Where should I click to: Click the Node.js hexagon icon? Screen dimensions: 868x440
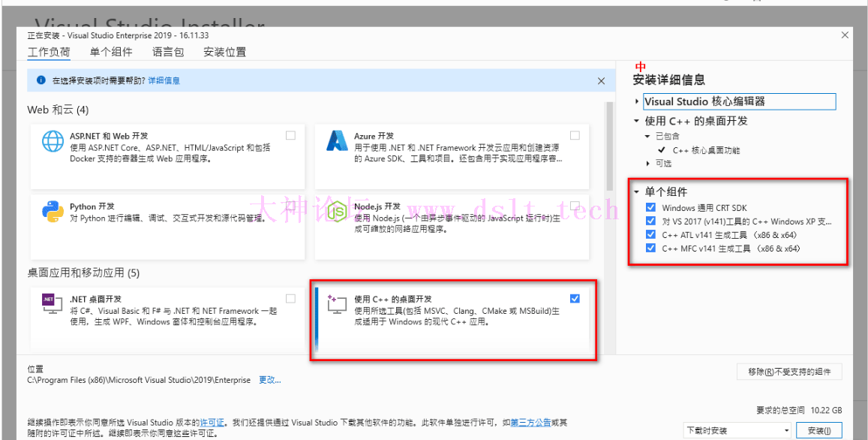pos(337,212)
